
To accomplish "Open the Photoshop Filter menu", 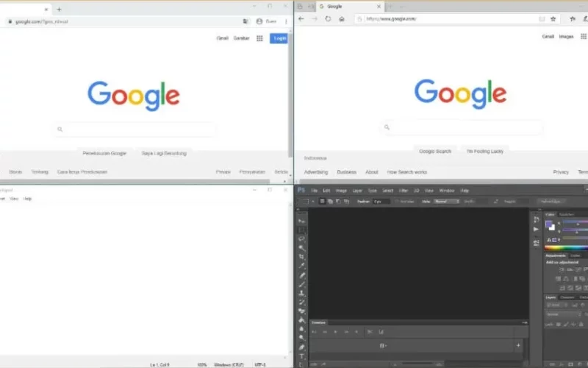I will pyautogui.click(x=404, y=191).
